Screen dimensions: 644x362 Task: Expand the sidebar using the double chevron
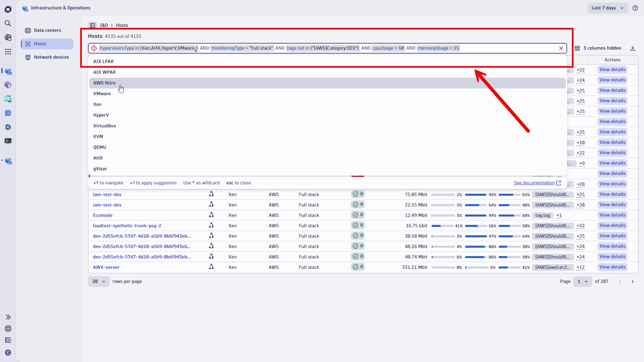point(8,317)
